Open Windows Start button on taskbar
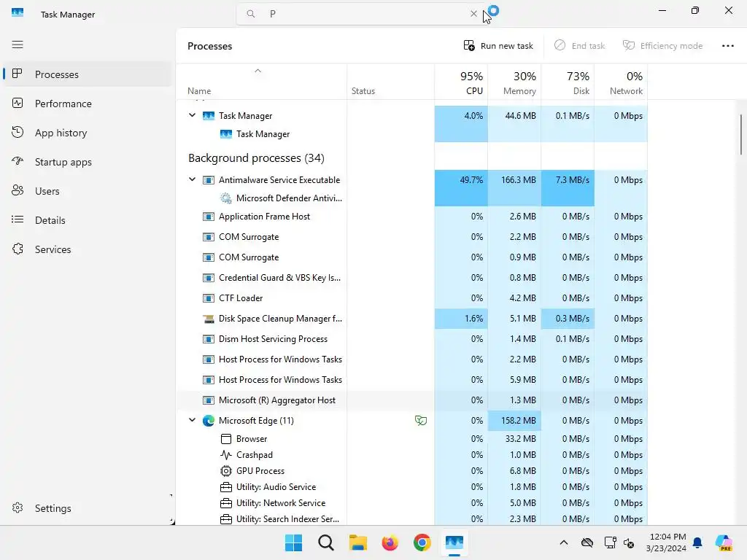747x560 pixels. tap(293, 542)
